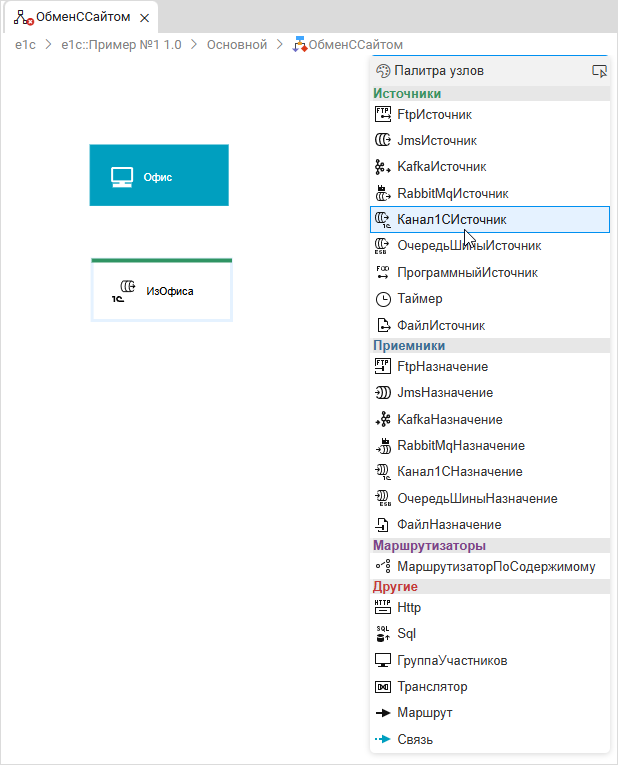Pick the JmsИсточник palette icon
The width and height of the screenshot is (618, 765).
(x=382, y=141)
